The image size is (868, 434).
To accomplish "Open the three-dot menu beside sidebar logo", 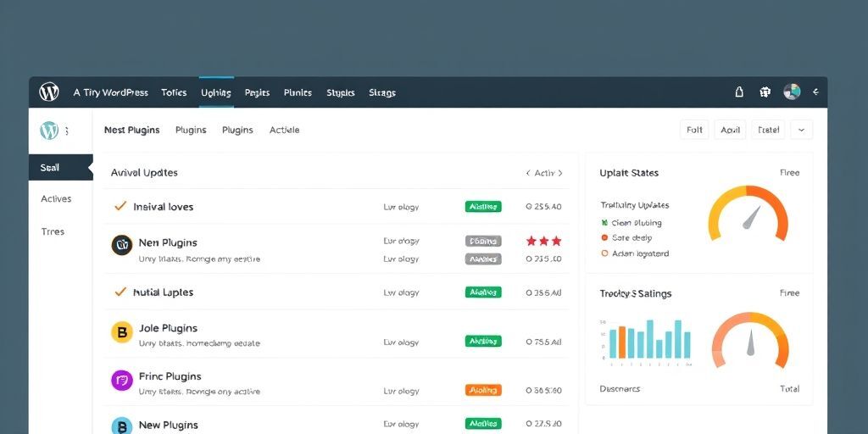I will [x=67, y=131].
